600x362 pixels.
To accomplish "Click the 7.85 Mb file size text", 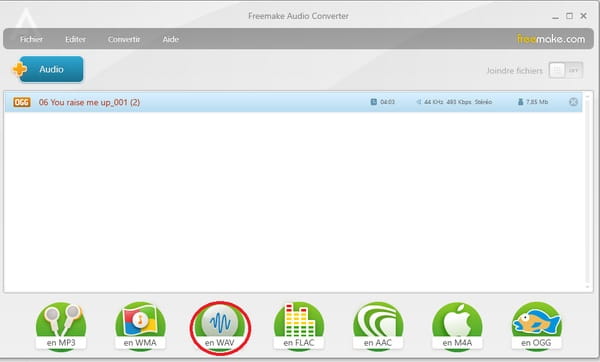I will click(537, 102).
